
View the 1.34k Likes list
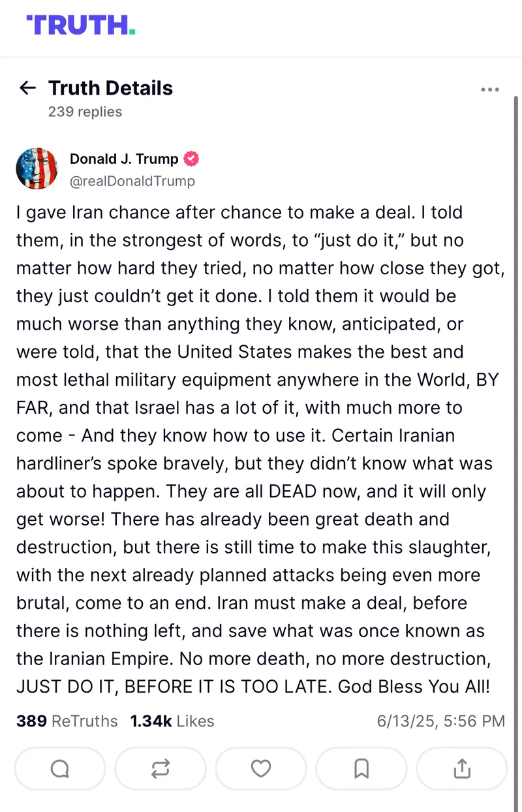tap(172, 721)
